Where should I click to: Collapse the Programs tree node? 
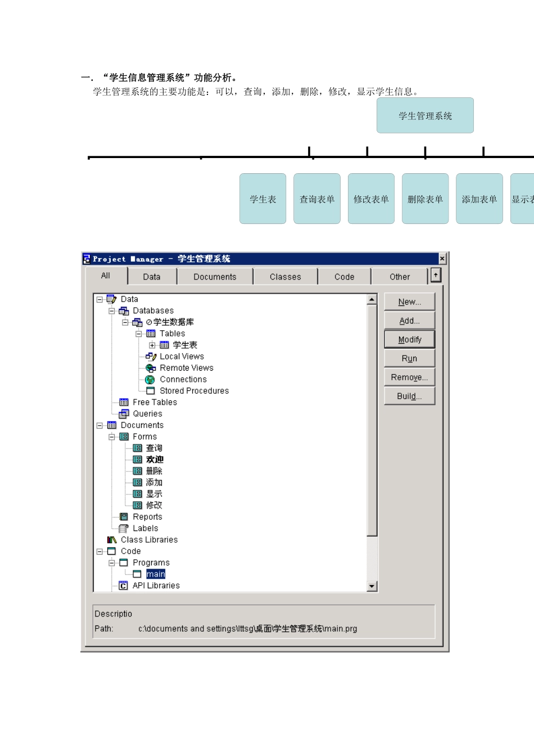[x=111, y=563]
